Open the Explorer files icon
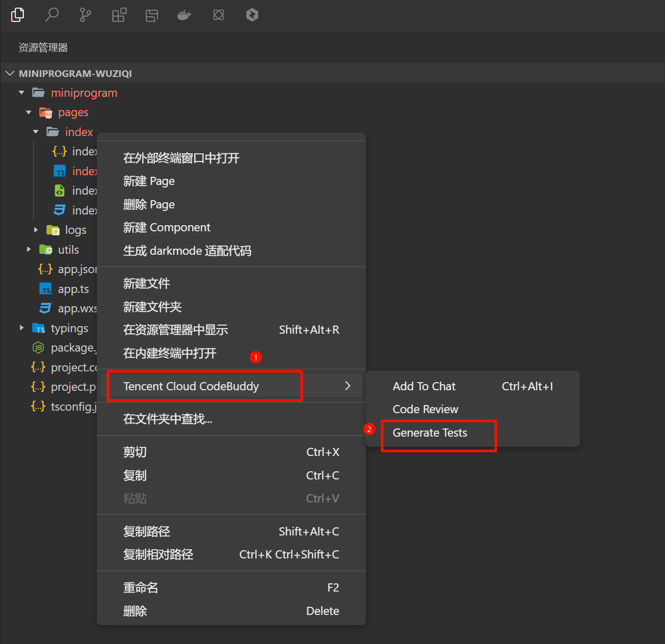 tap(18, 15)
